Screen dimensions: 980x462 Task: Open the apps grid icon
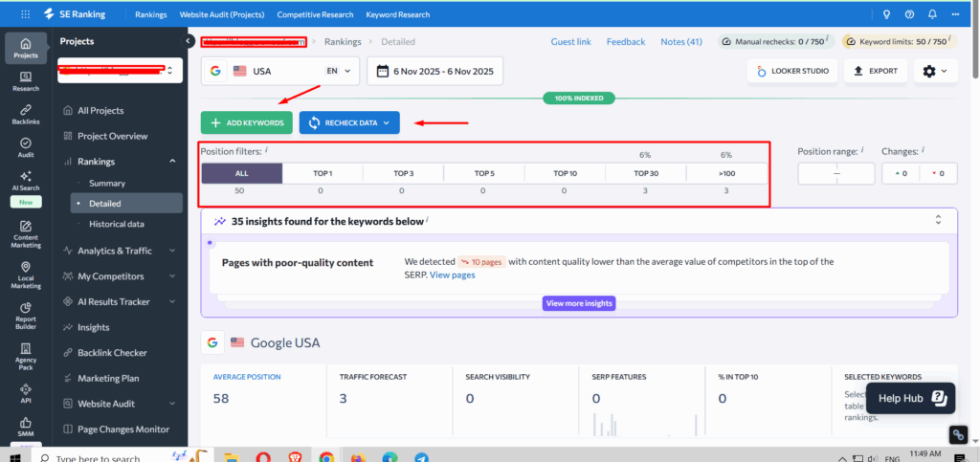click(x=26, y=14)
